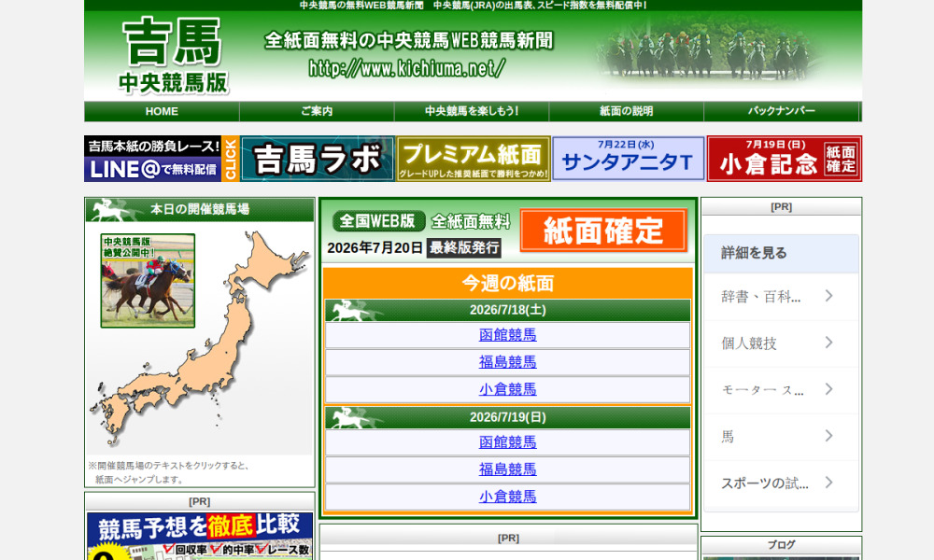Click the racing horse photo thumbnail

[x=148, y=280]
